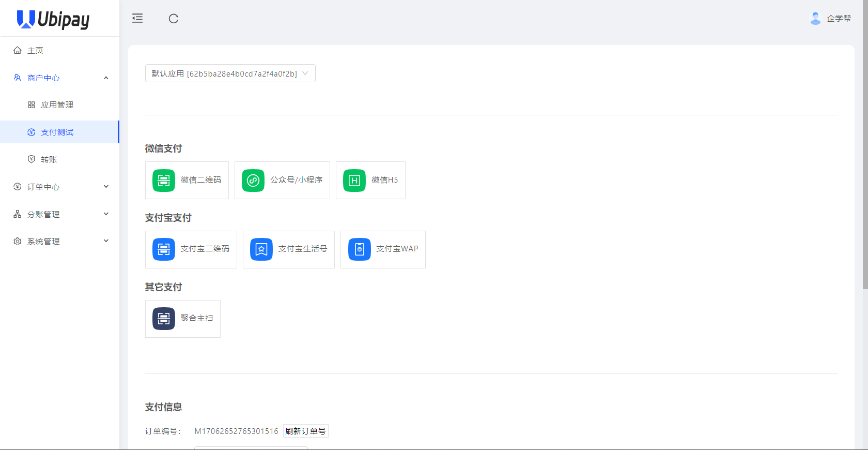Click the order icon beside 订单中心
Viewport: 868px width, 450px height.
(x=18, y=187)
